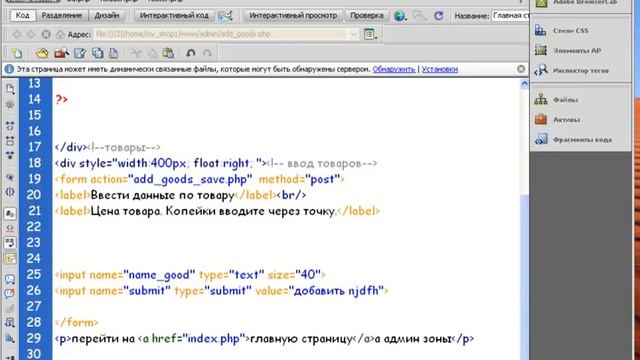Expand all collapsed code
Image resolution: width=640 pixels, height=360 pixels.
[x=10, y=156]
